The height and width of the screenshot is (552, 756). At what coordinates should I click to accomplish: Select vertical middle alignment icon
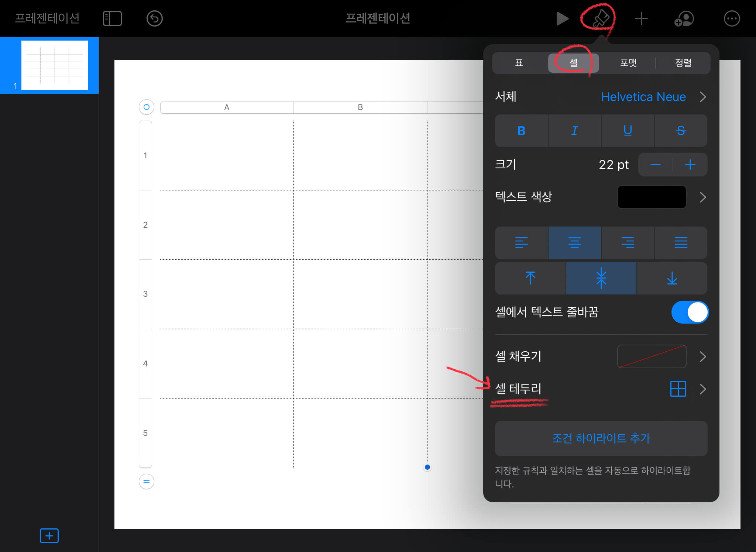tap(601, 278)
